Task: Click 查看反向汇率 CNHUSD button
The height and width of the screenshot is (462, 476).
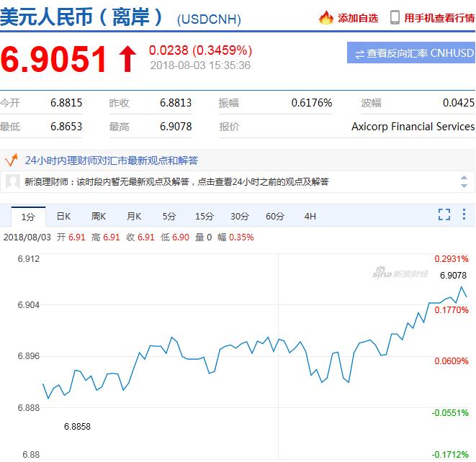Action: coord(411,53)
